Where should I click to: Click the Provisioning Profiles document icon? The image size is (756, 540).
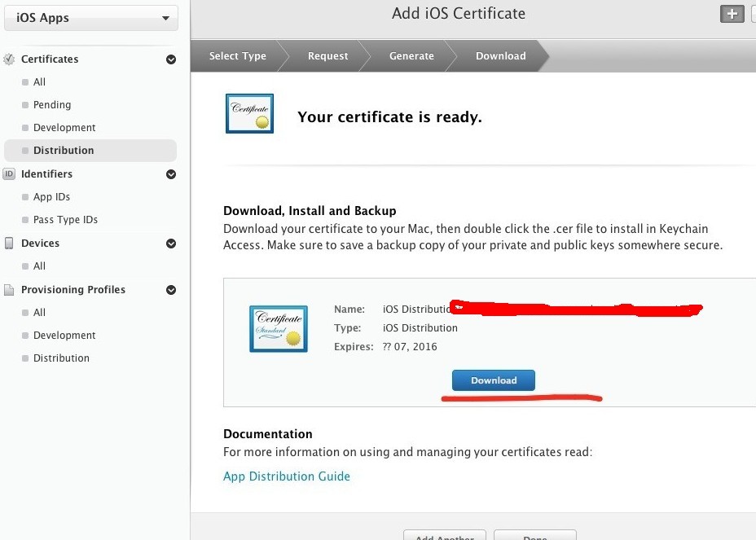point(9,290)
